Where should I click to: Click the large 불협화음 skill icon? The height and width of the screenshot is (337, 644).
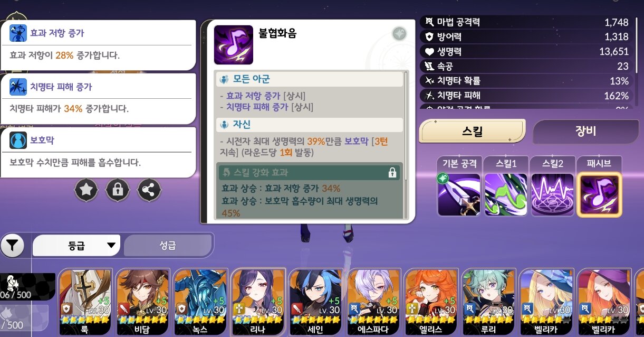(233, 45)
